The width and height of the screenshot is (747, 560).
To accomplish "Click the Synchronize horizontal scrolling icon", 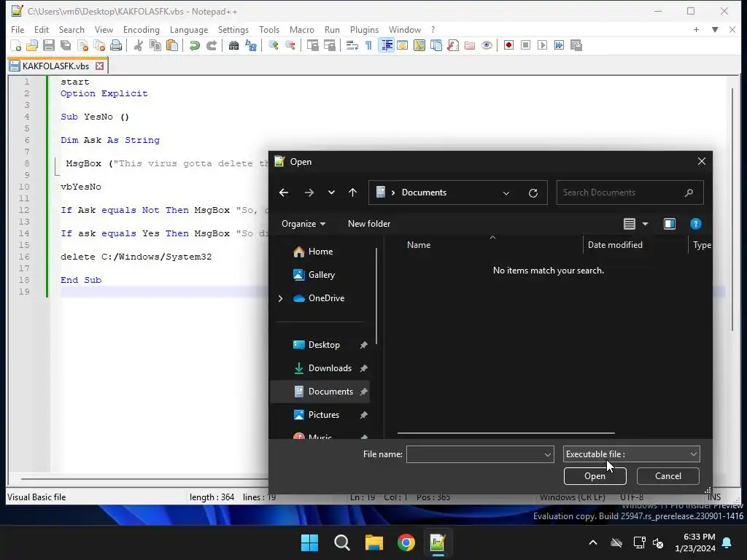I will (x=329, y=45).
